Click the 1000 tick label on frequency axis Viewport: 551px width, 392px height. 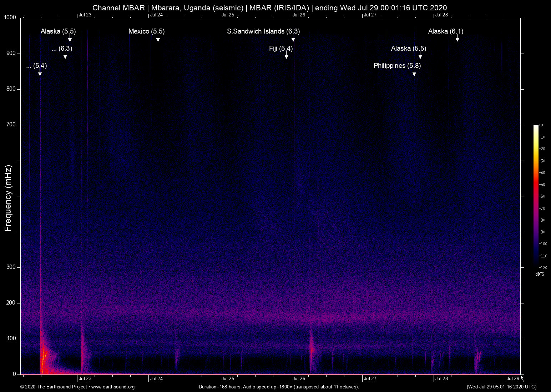tap(10, 17)
